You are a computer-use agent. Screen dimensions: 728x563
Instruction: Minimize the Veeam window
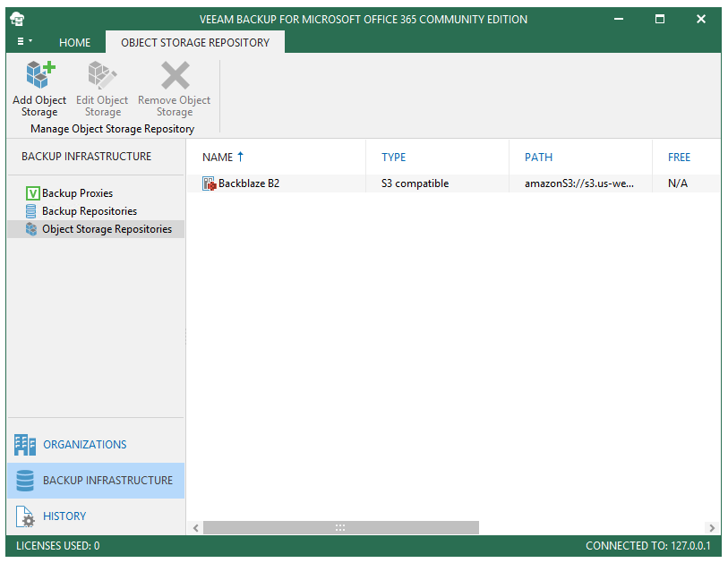pyautogui.click(x=619, y=19)
